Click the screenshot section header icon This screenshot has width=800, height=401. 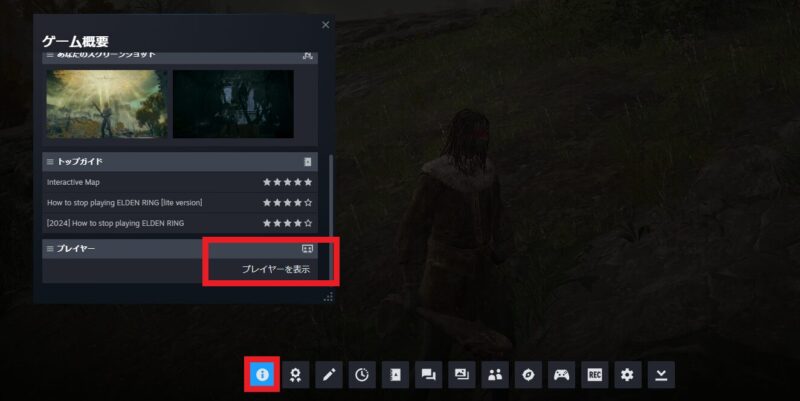click(x=307, y=56)
